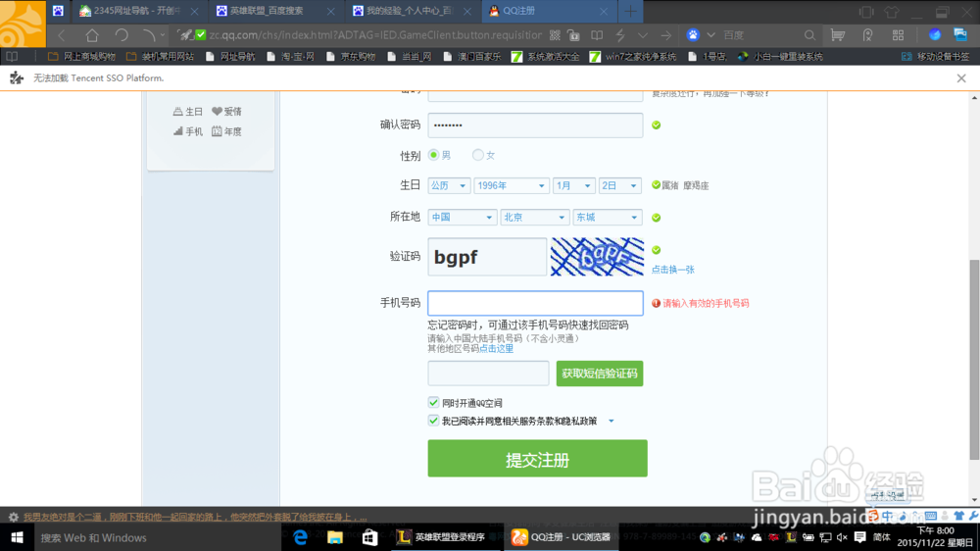Open the 网上商城购物 bookmark folder

click(x=82, y=56)
